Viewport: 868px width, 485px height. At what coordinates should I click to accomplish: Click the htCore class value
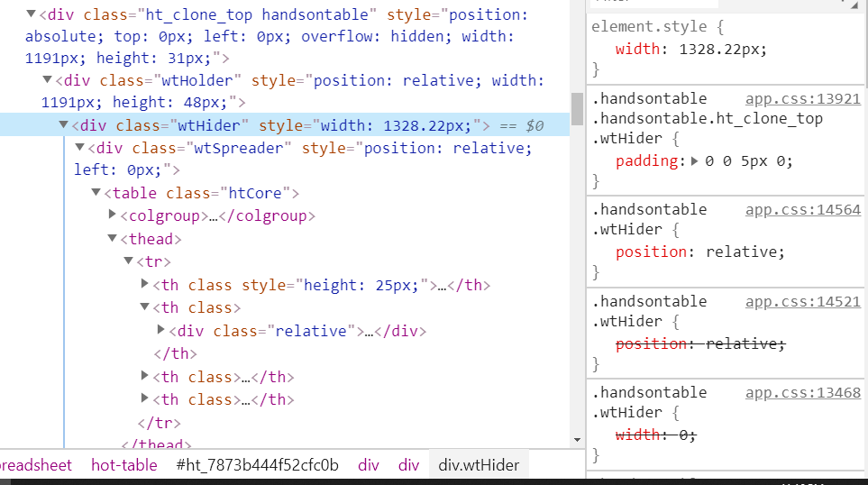coord(255,193)
